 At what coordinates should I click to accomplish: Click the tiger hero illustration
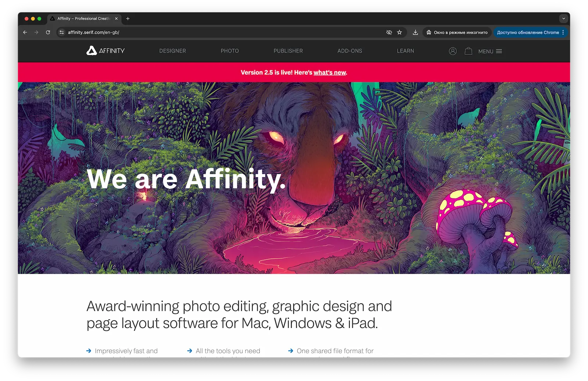pyautogui.click(x=294, y=178)
